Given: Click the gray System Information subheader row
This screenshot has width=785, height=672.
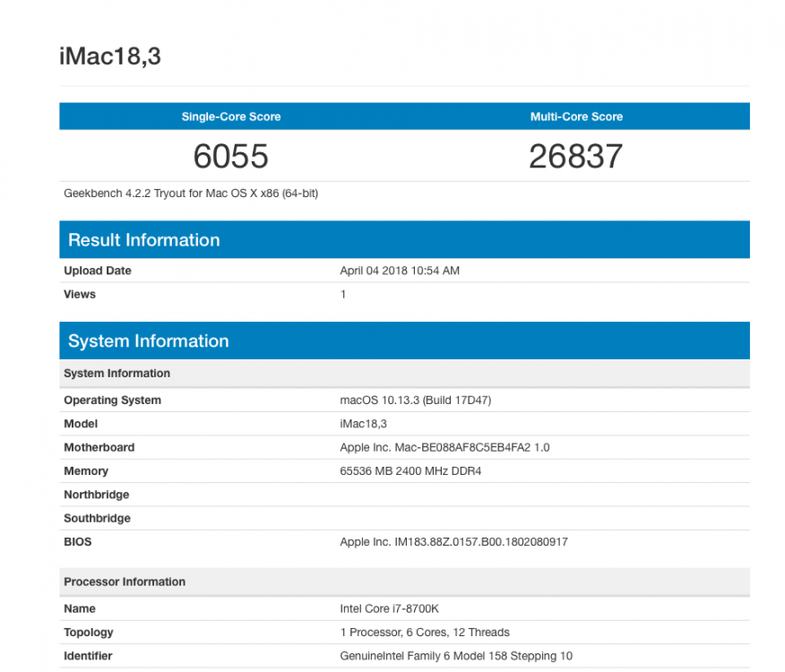Looking at the screenshot, I should [x=404, y=373].
